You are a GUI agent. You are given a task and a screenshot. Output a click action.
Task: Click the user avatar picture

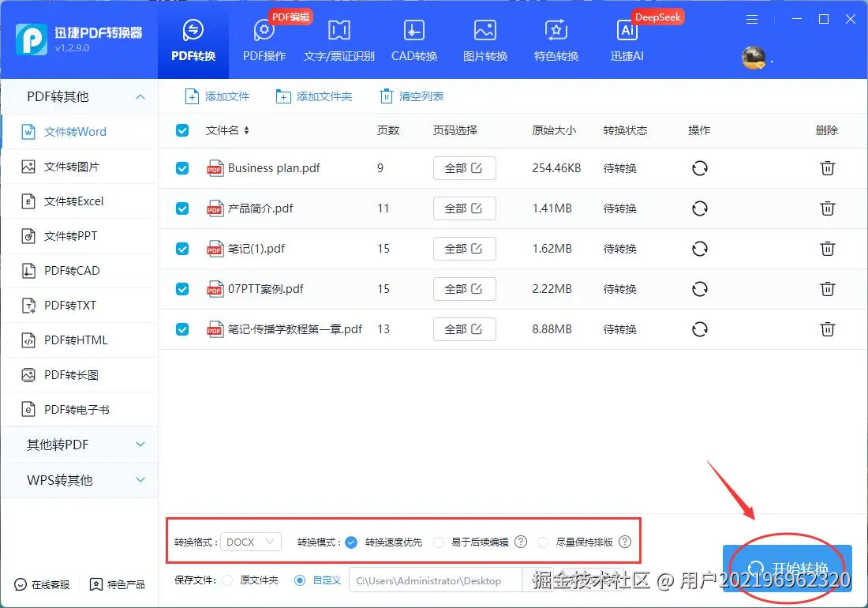point(754,58)
